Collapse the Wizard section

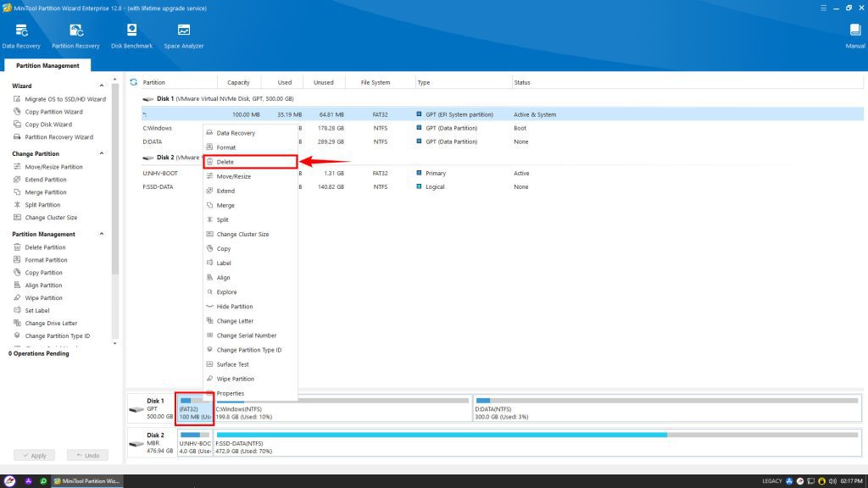[x=102, y=86]
